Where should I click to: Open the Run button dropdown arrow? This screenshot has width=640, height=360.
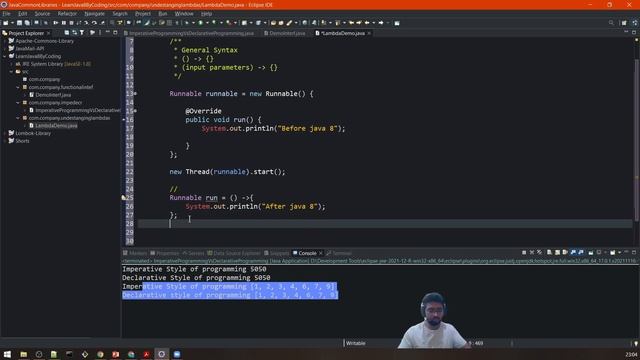(207, 23)
